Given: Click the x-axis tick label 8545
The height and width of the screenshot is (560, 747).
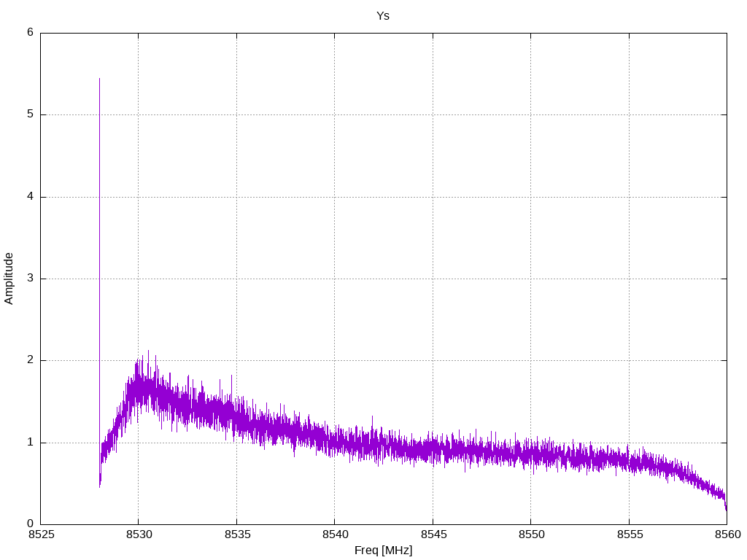Looking at the screenshot, I should pyautogui.click(x=433, y=534).
